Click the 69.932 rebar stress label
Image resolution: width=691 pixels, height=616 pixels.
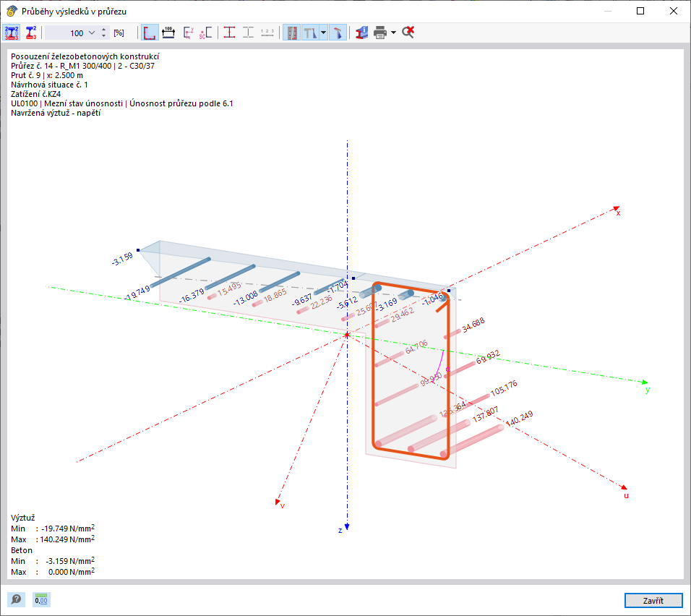point(488,356)
